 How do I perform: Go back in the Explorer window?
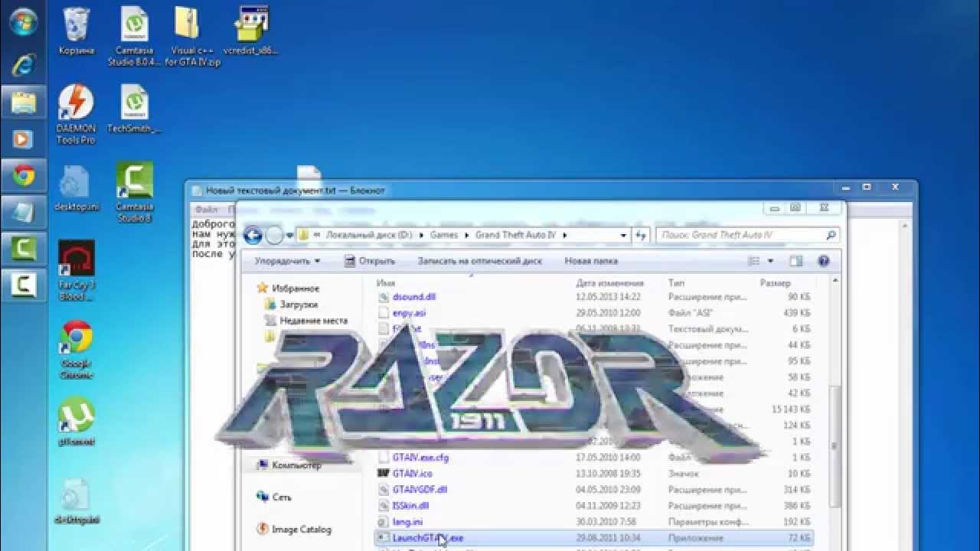tap(253, 235)
